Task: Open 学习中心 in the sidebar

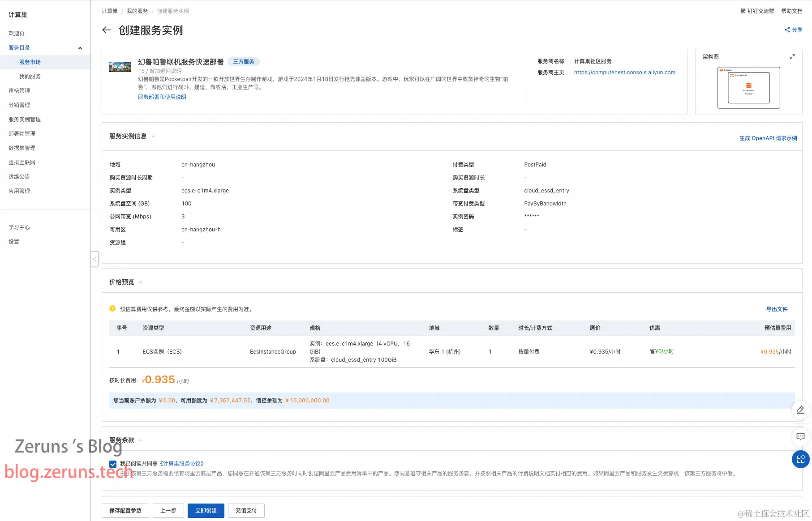Action: pyautogui.click(x=19, y=227)
